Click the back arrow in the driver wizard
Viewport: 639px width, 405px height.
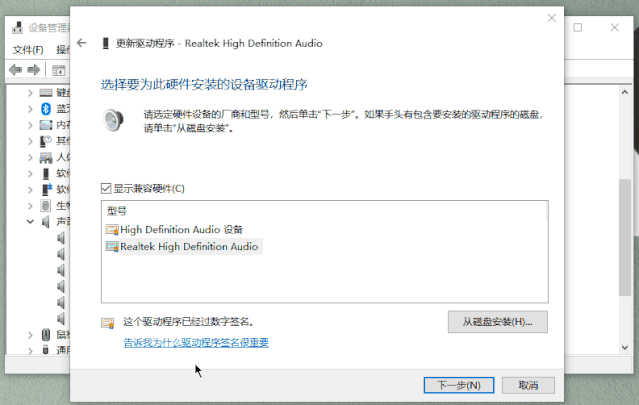82,44
